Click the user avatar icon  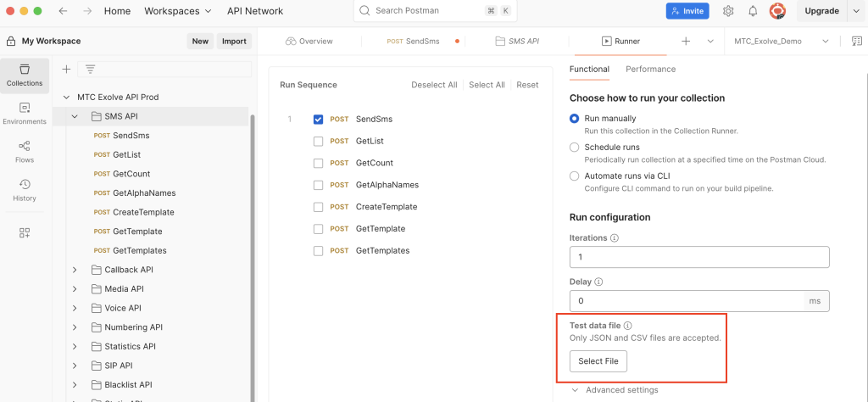point(777,11)
